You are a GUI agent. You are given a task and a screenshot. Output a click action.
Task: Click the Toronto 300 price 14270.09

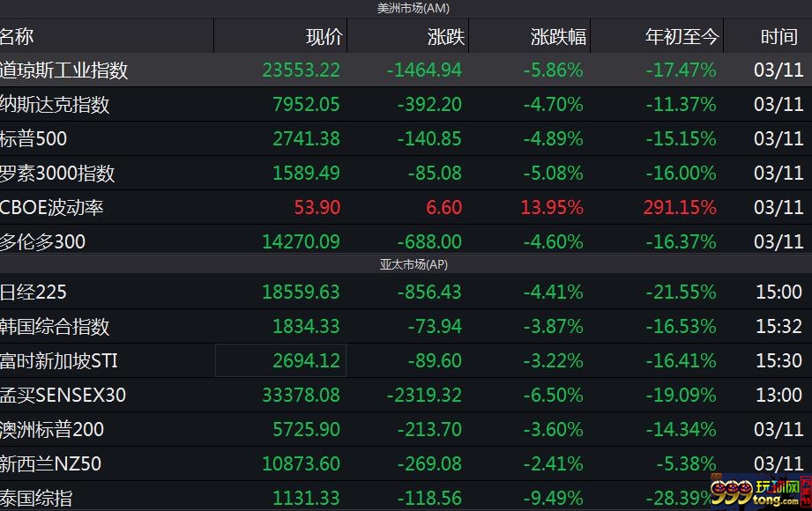pyautogui.click(x=301, y=241)
